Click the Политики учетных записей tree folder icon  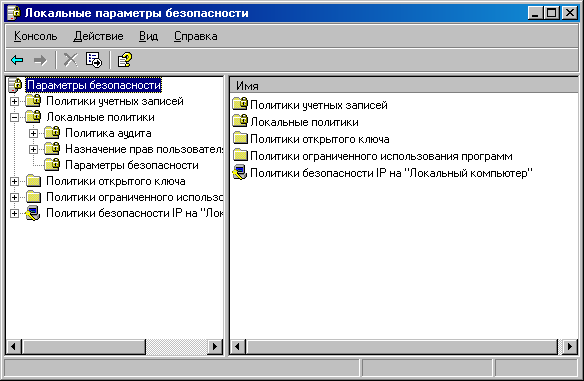[x=33, y=101]
